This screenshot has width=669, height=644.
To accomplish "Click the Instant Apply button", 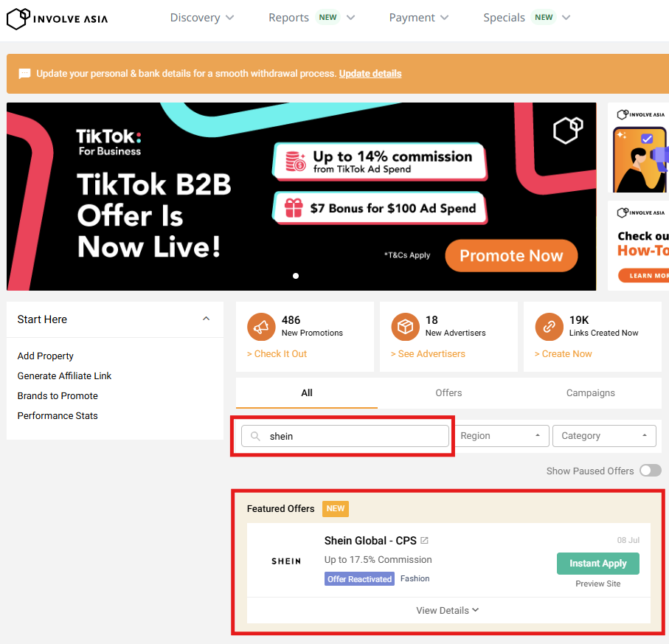I will [x=597, y=563].
